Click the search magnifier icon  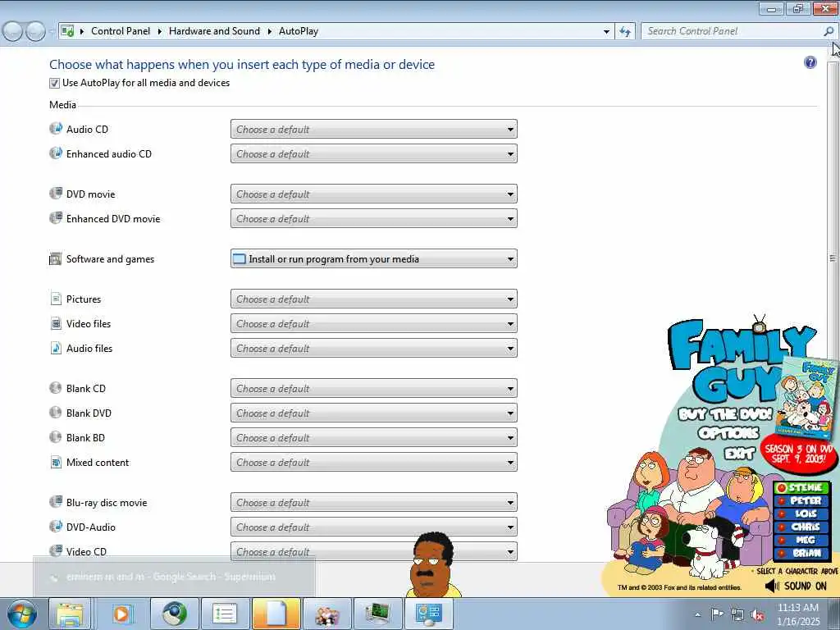(829, 31)
